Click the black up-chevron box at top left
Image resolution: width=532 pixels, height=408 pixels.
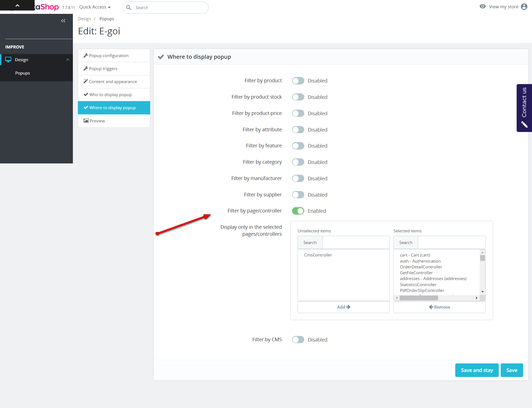[x=17, y=5]
